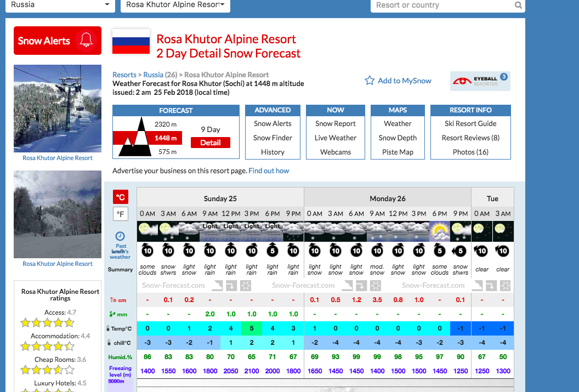
Task: Click the Find out how link
Action: (x=269, y=171)
